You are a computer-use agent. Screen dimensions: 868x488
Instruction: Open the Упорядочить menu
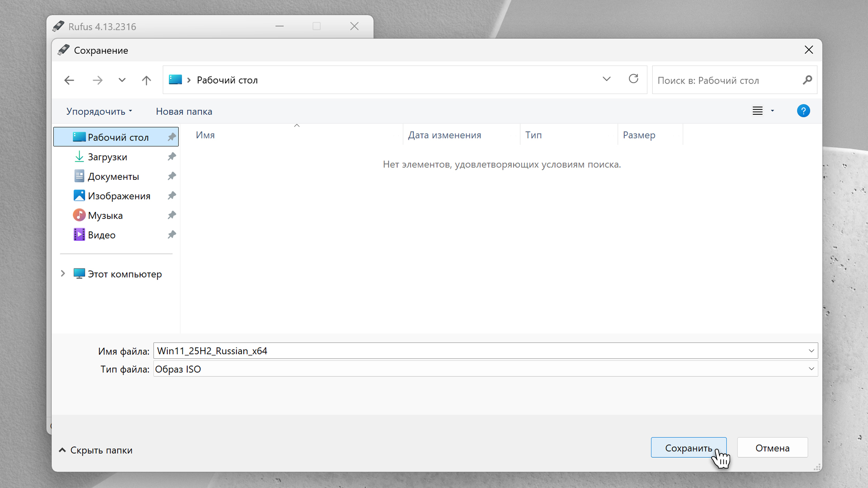point(99,112)
